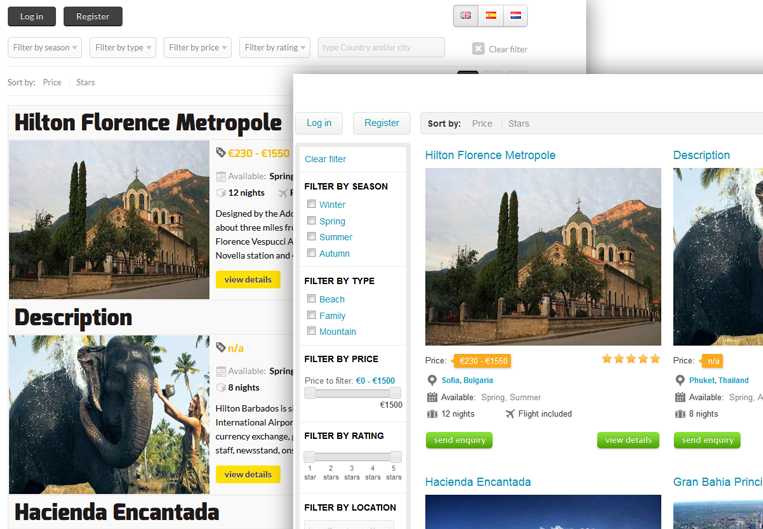763x529 pixels.
Task: Click the light Register button in front window
Action: tap(382, 123)
